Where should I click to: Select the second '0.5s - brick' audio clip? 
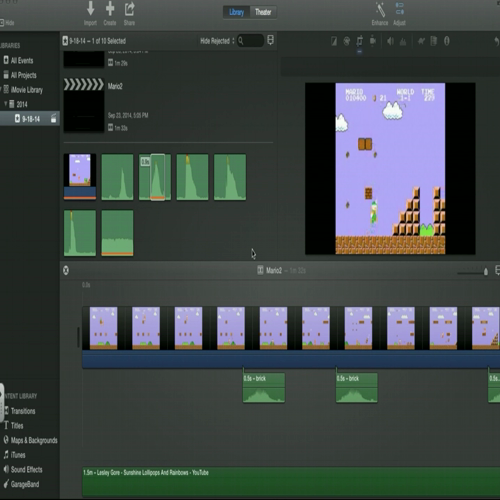(x=357, y=388)
